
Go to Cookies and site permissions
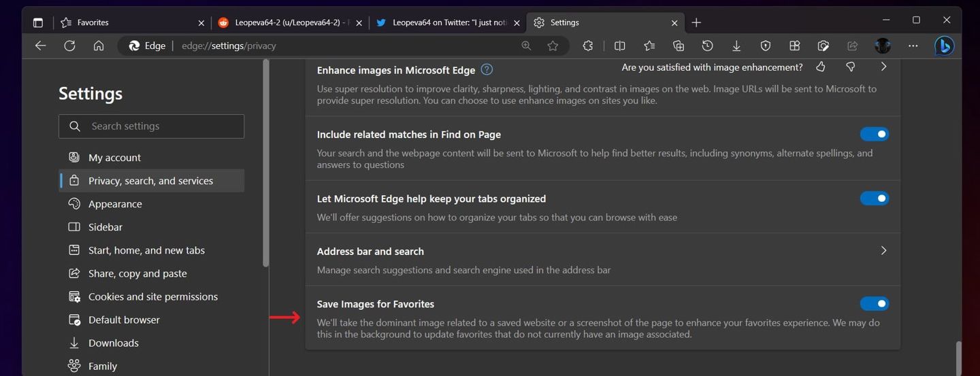click(151, 296)
